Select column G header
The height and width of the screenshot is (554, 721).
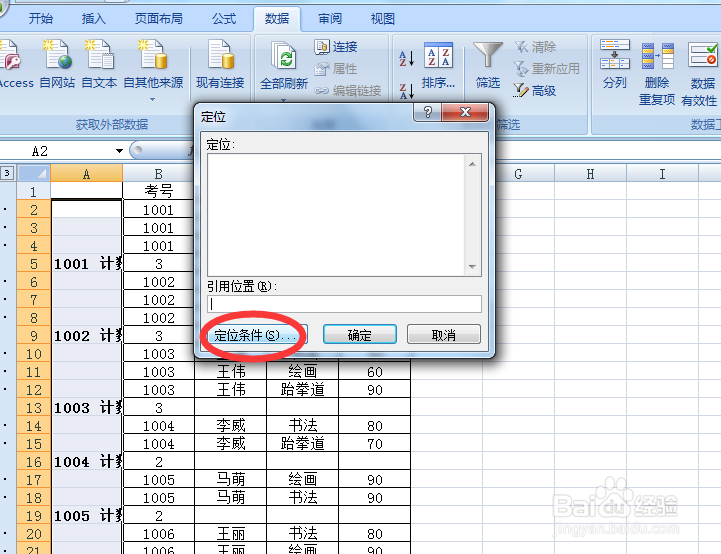[518, 174]
